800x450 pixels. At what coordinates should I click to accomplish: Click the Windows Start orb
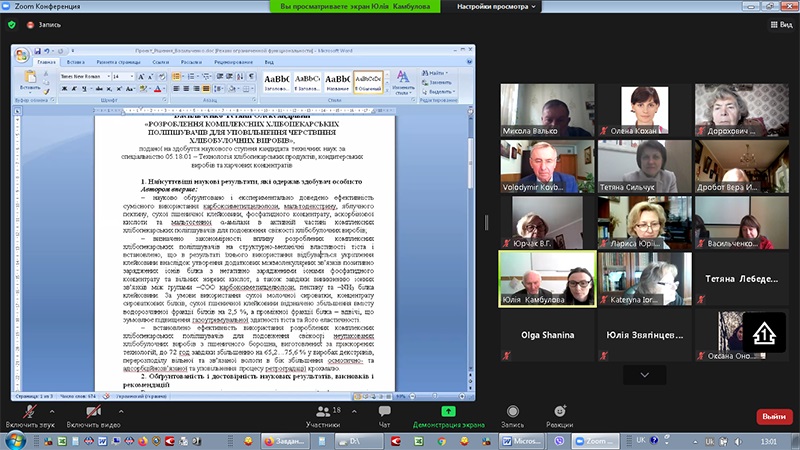[14, 440]
